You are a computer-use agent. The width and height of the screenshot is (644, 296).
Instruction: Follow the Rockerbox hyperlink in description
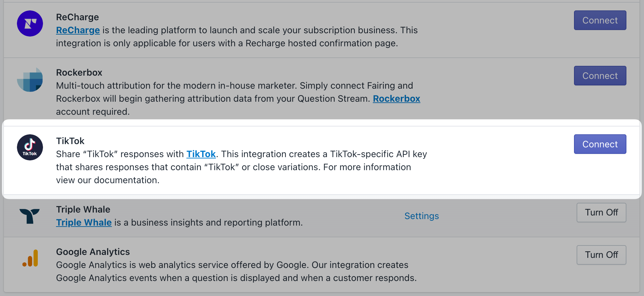pos(397,98)
